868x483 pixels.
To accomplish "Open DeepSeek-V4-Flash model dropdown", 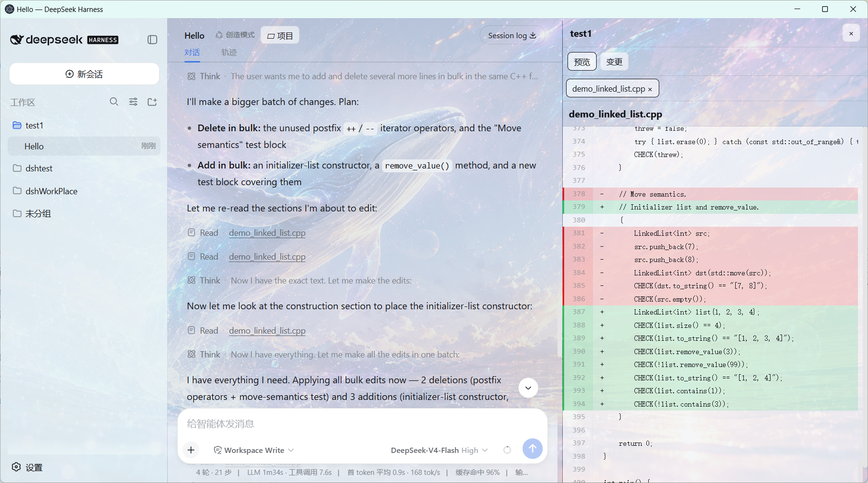I will pos(439,450).
